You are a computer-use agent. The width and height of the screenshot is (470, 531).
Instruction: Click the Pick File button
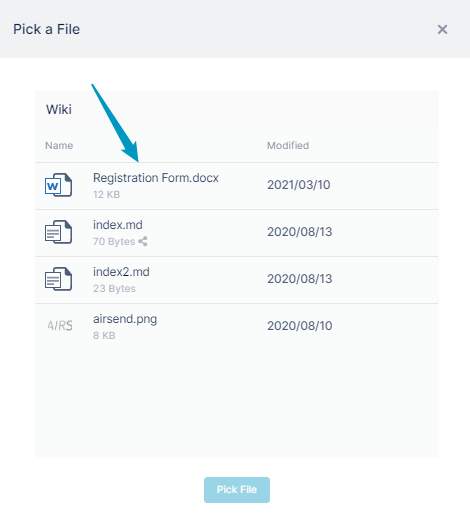(x=237, y=490)
